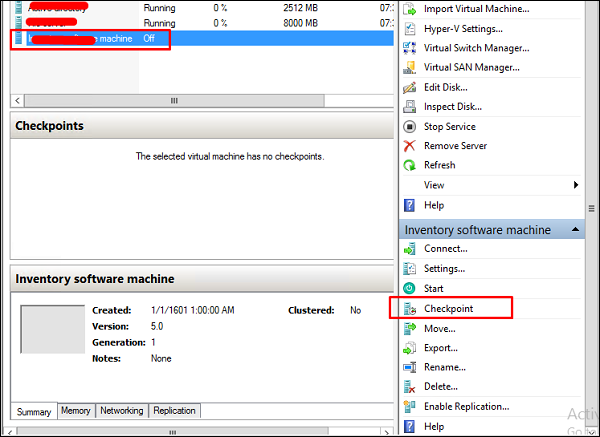Click left arrow of VM list scrollbar
The width and height of the screenshot is (600, 437).
point(17,101)
